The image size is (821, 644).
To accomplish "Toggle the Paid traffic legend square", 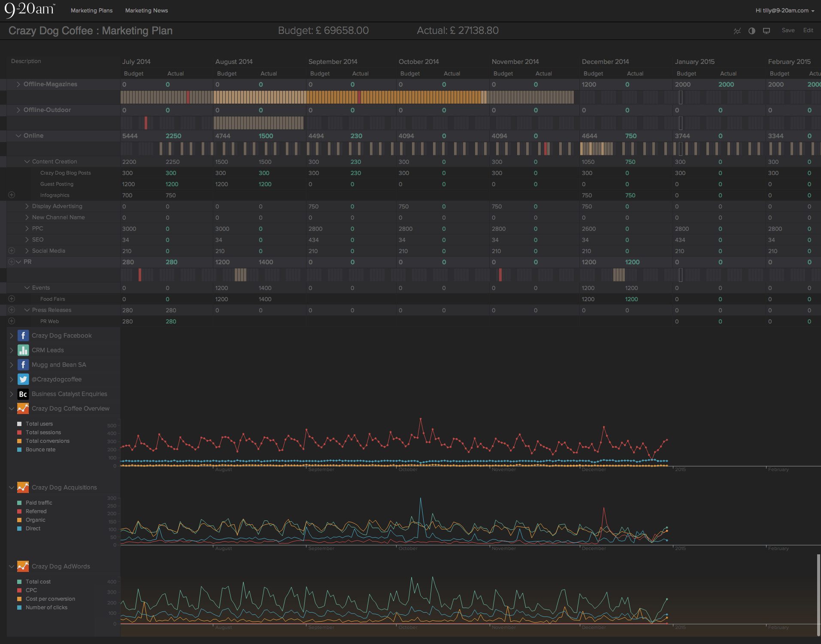I will click(x=19, y=503).
